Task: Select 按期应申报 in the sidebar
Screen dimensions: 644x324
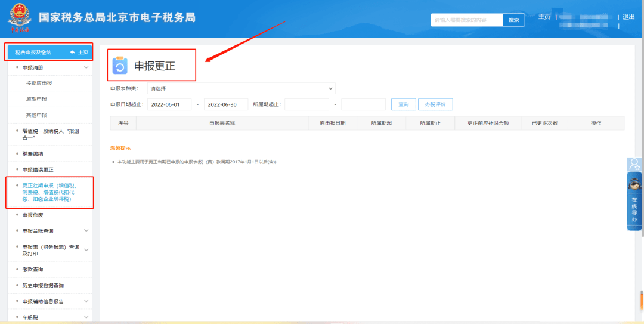Action: point(39,83)
